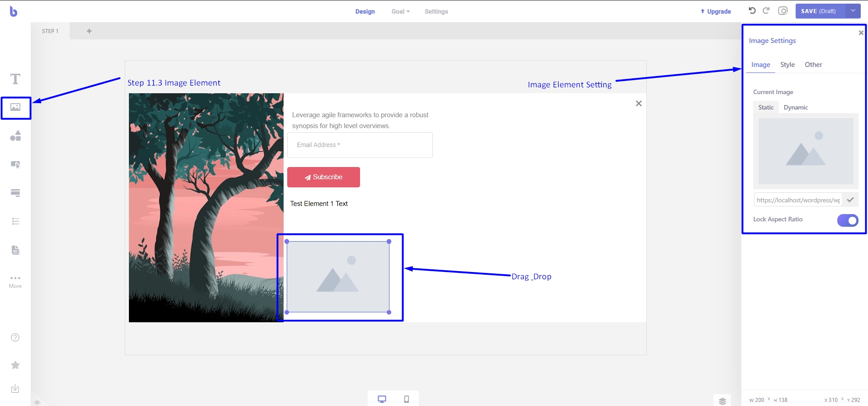Select the List element tool
The height and width of the screenshot is (406, 868).
(x=15, y=221)
